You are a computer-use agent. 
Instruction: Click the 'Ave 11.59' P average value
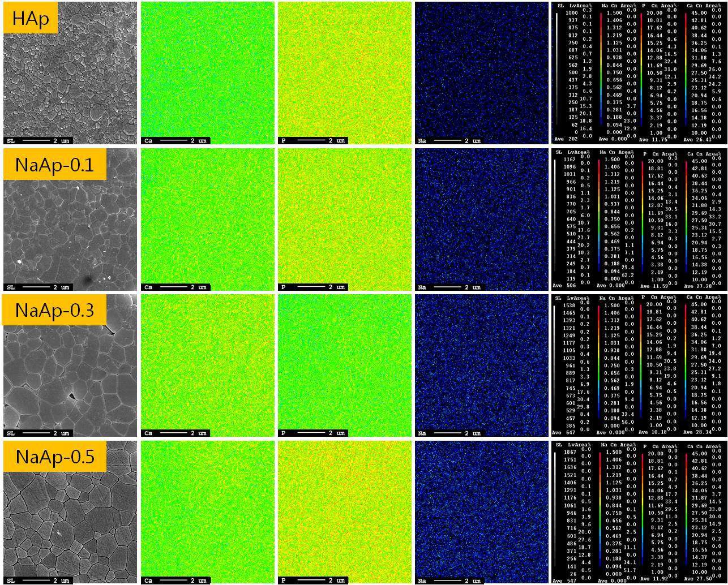[653, 286]
